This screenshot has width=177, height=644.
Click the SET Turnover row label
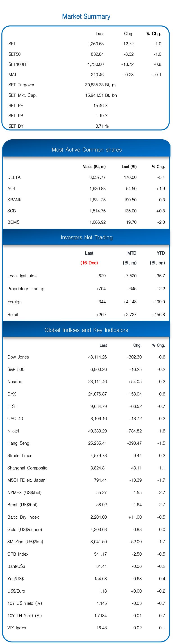click(x=21, y=85)
